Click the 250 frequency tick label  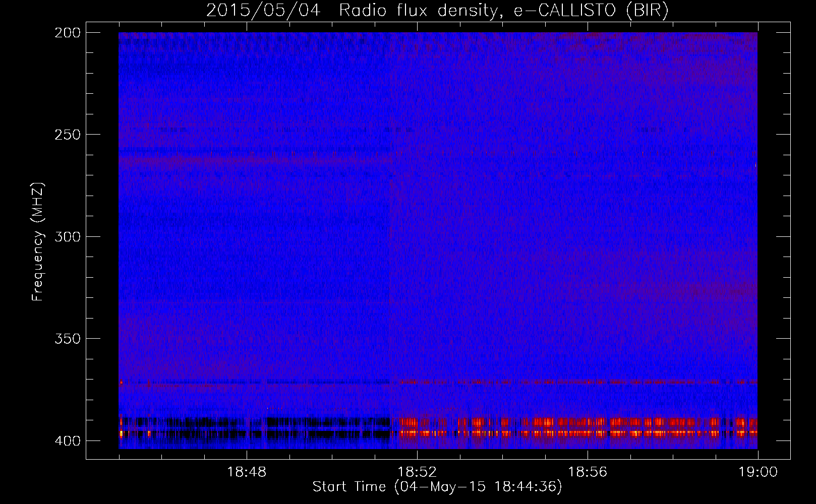(x=67, y=135)
